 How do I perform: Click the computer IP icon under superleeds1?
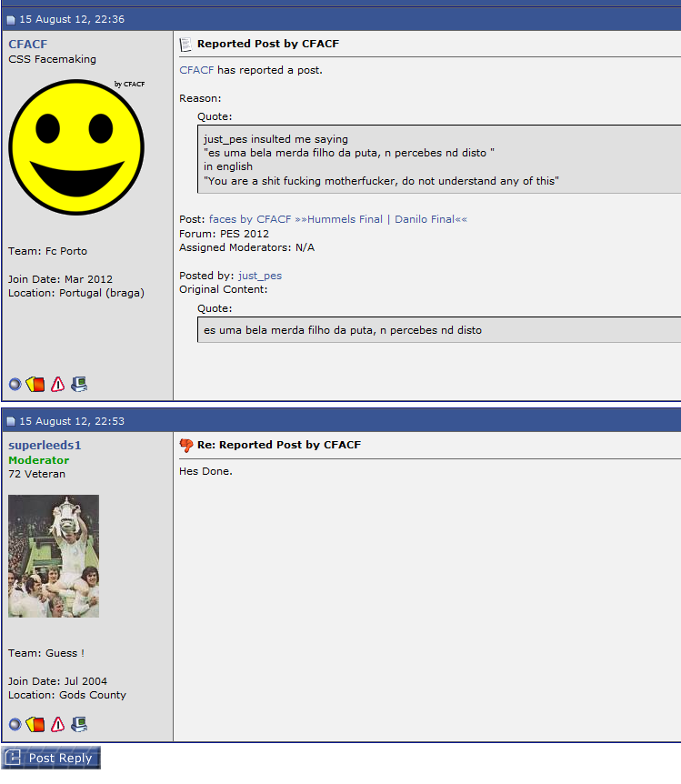[x=79, y=725]
